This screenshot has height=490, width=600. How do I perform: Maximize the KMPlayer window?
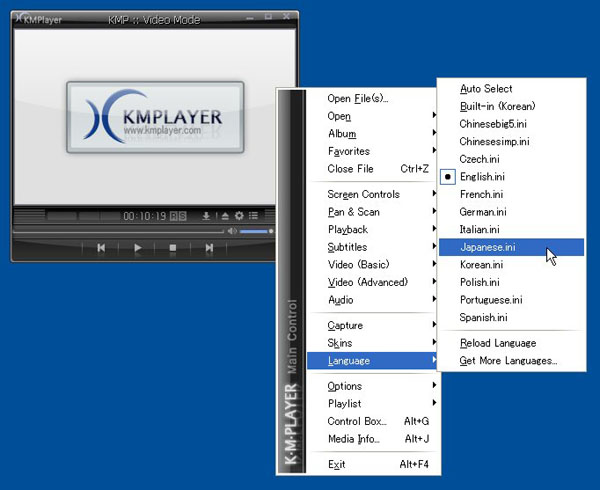click(268, 16)
